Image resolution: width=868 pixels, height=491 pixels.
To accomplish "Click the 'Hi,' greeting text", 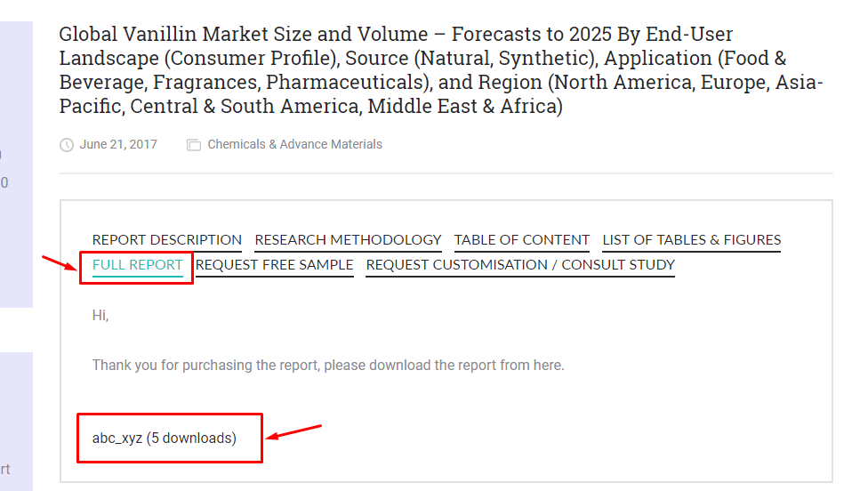I will 100,316.
